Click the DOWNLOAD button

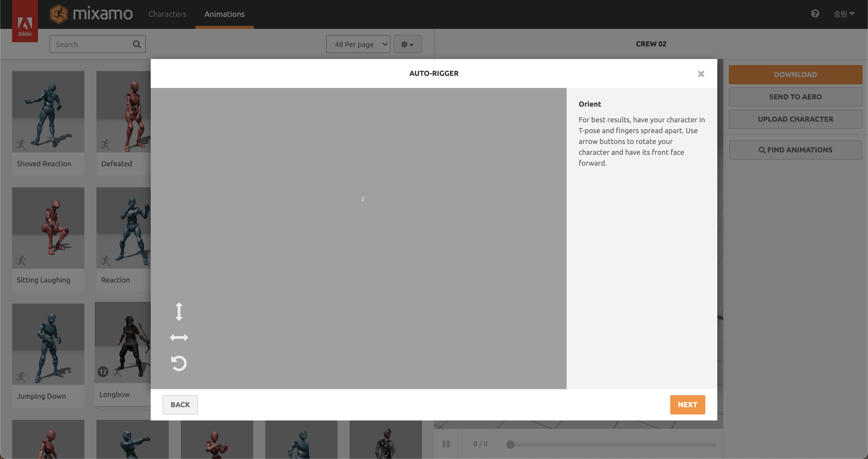795,74
